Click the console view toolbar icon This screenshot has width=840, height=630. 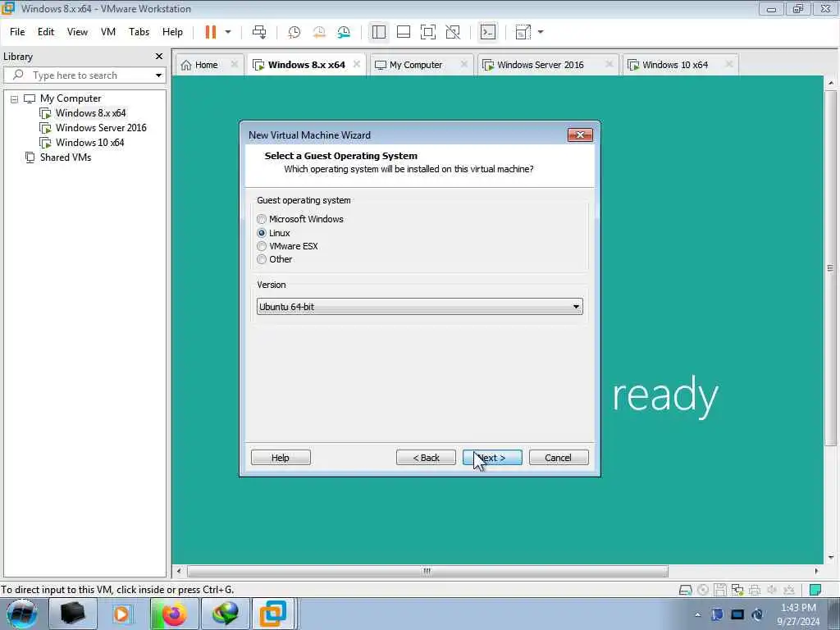coord(488,32)
